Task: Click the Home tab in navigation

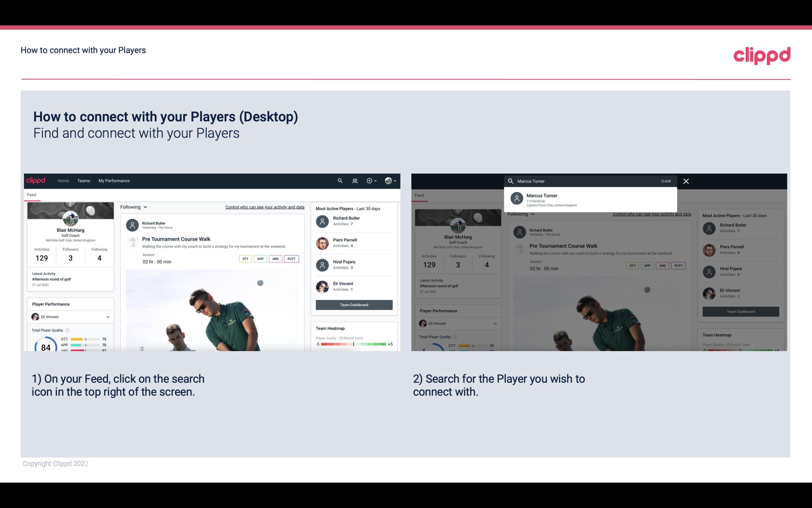Action: 63,180
